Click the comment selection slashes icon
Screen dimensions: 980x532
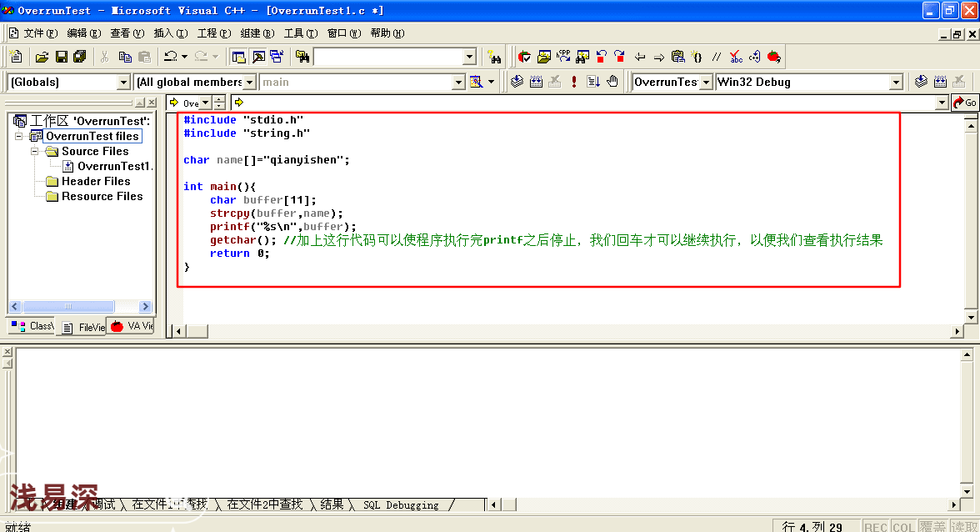click(x=717, y=57)
